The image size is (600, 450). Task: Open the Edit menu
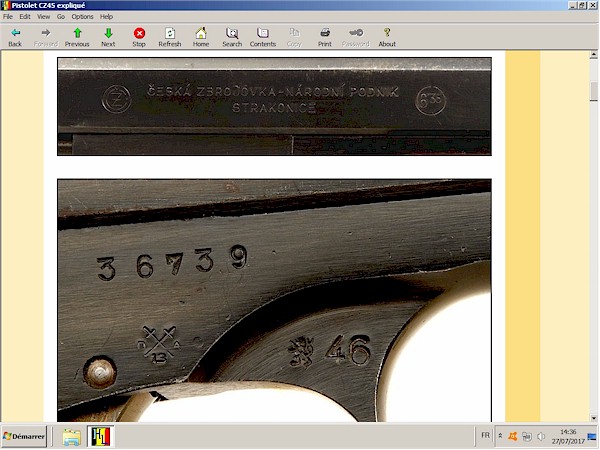pos(25,16)
